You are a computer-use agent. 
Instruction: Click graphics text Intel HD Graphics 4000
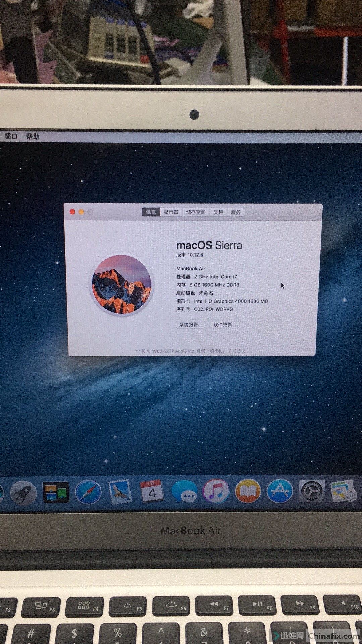[220, 301]
